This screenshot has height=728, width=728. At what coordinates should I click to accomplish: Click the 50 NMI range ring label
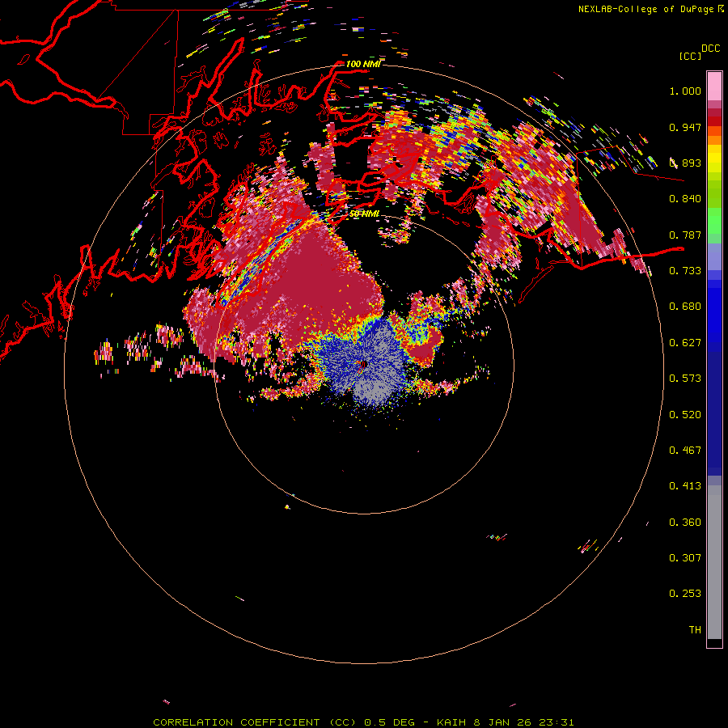[x=364, y=214]
